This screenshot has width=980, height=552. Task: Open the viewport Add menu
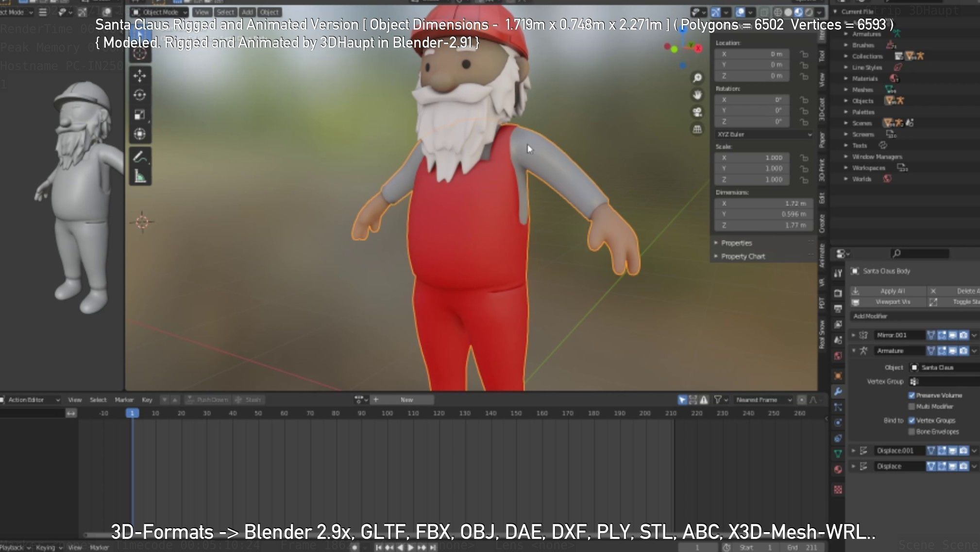pos(248,12)
